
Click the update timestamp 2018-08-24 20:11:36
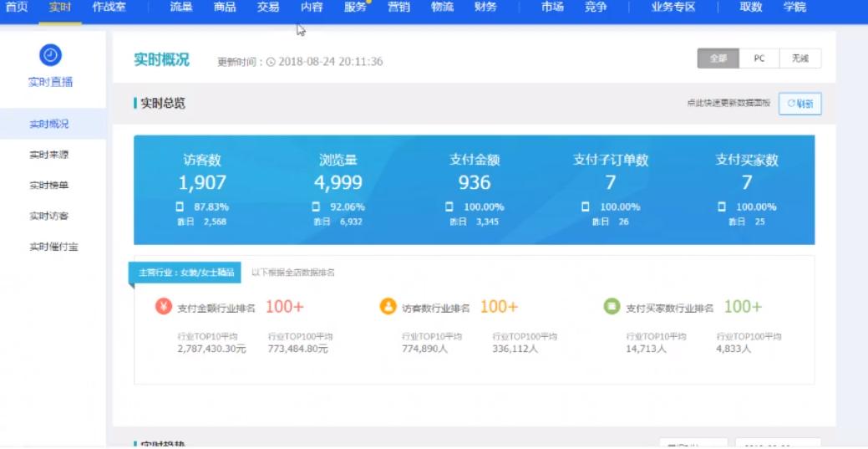pos(331,62)
